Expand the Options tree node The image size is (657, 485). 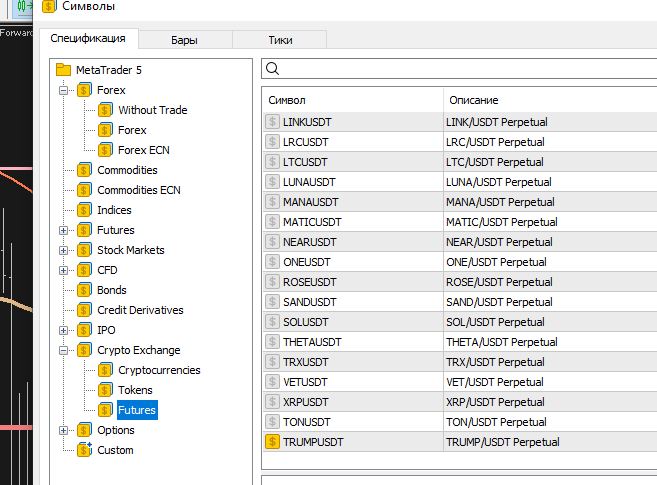point(63,431)
